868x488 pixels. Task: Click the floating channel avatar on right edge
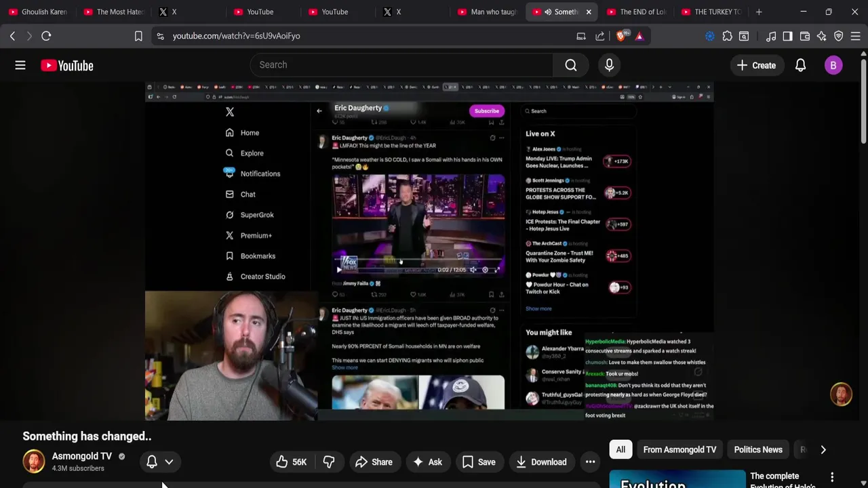coord(841,394)
